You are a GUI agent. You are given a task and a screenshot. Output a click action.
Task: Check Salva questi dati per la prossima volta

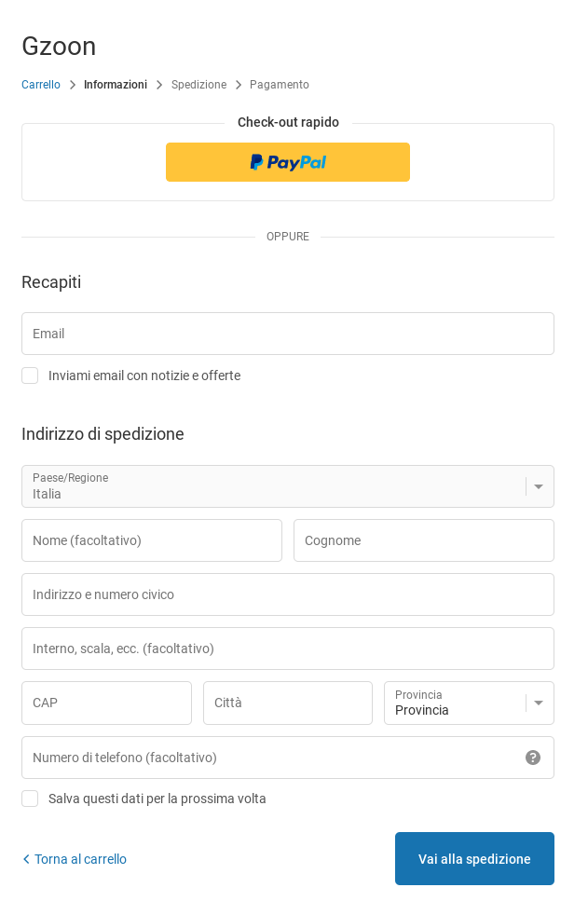30,799
